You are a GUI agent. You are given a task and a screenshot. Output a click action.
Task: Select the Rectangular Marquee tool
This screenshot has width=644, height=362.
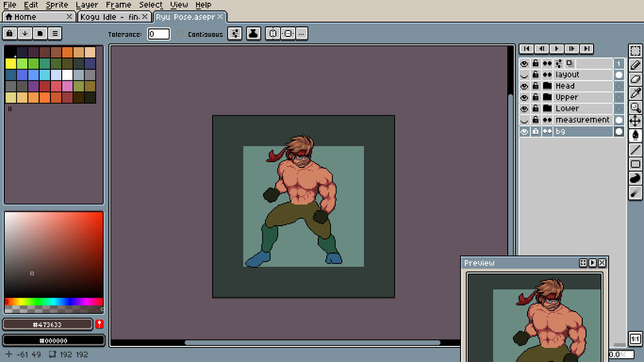pos(635,51)
